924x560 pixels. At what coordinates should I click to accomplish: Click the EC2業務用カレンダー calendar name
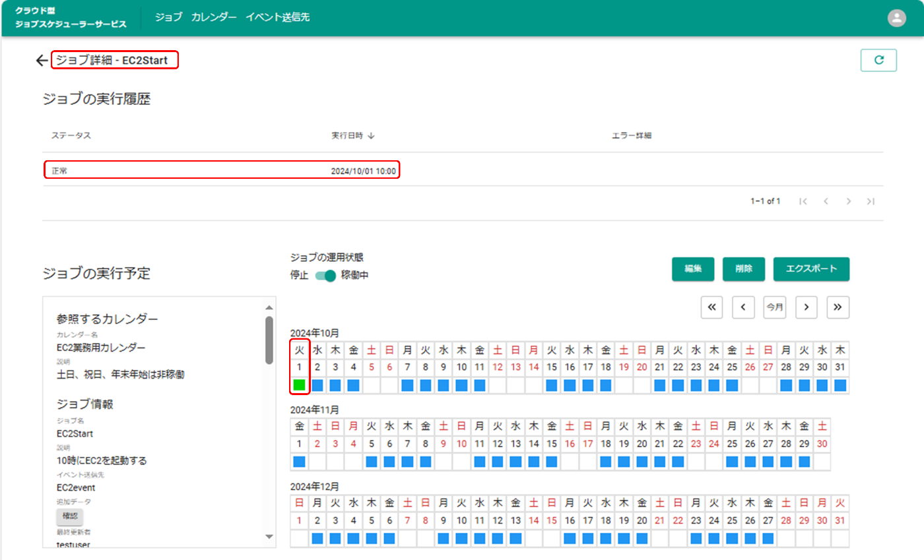[101, 348]
